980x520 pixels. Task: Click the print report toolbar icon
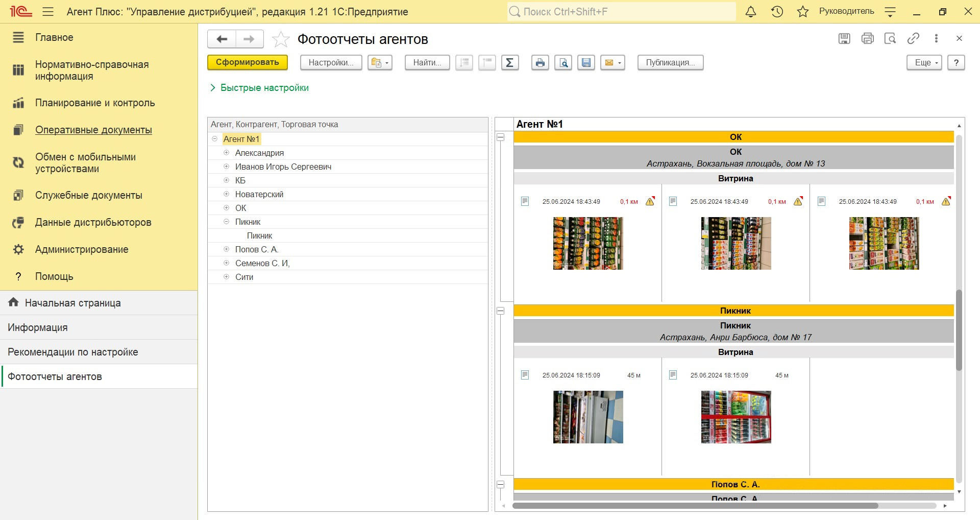540,62
